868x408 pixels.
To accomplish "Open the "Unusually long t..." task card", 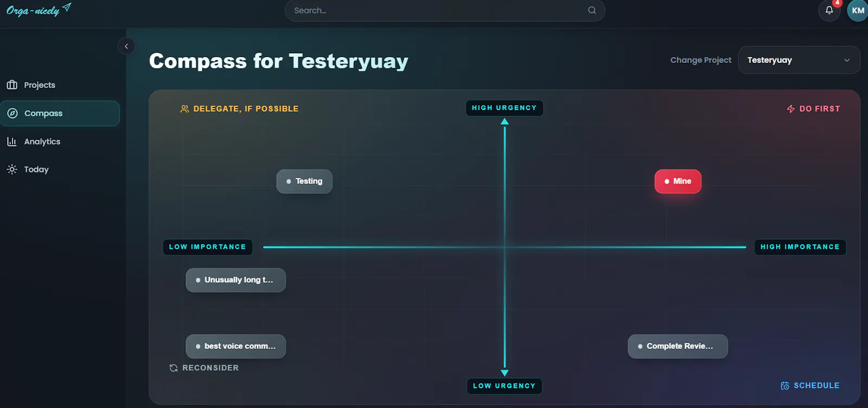I will click(235, 280).
